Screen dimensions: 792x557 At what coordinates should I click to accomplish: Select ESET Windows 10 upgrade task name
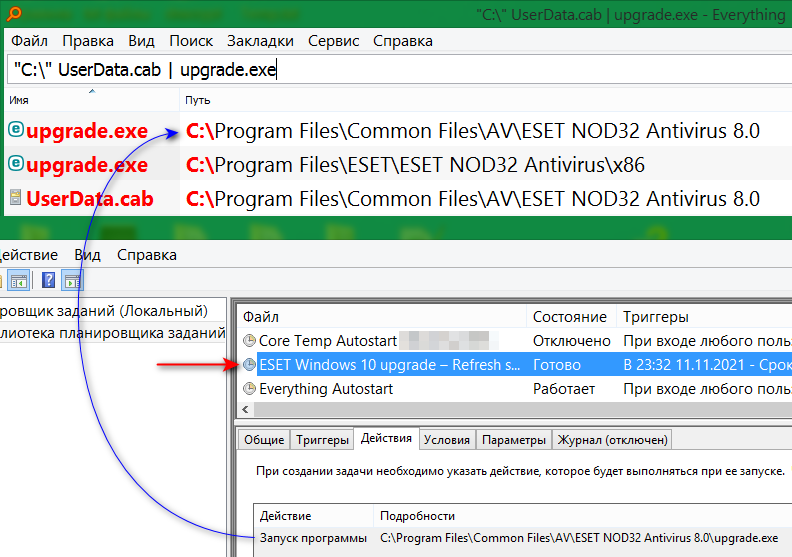tap(389, 365)
